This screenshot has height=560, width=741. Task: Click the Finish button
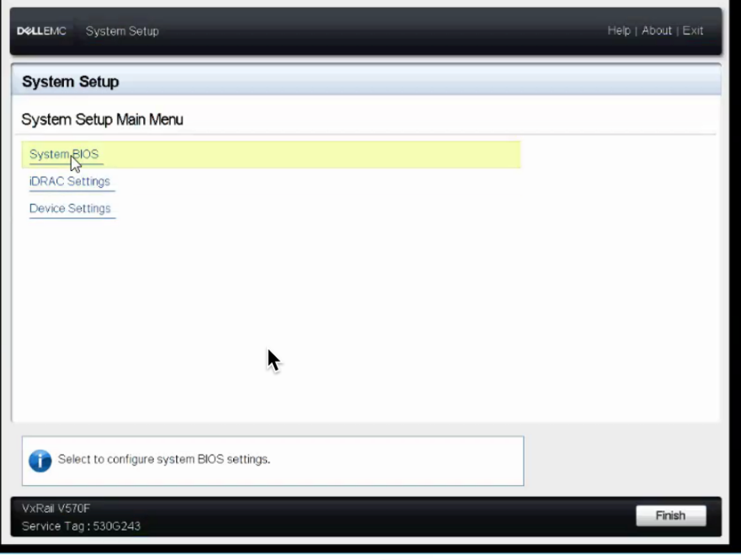pyautogui.click(x=670, y=515)
